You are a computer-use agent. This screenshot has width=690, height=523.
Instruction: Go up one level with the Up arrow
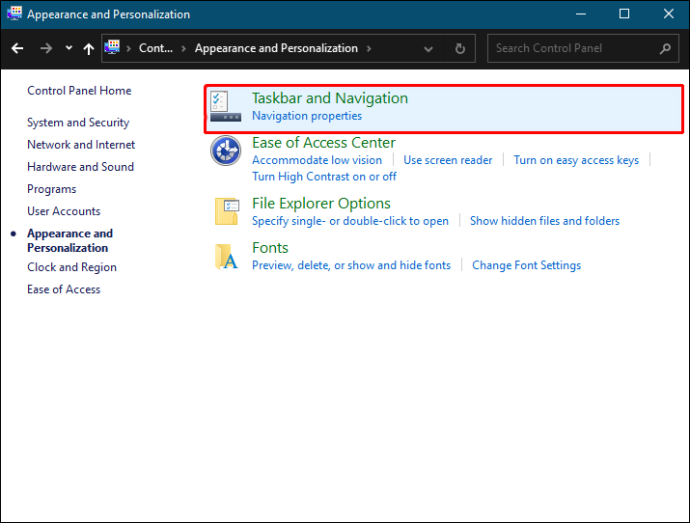(88, 48)
